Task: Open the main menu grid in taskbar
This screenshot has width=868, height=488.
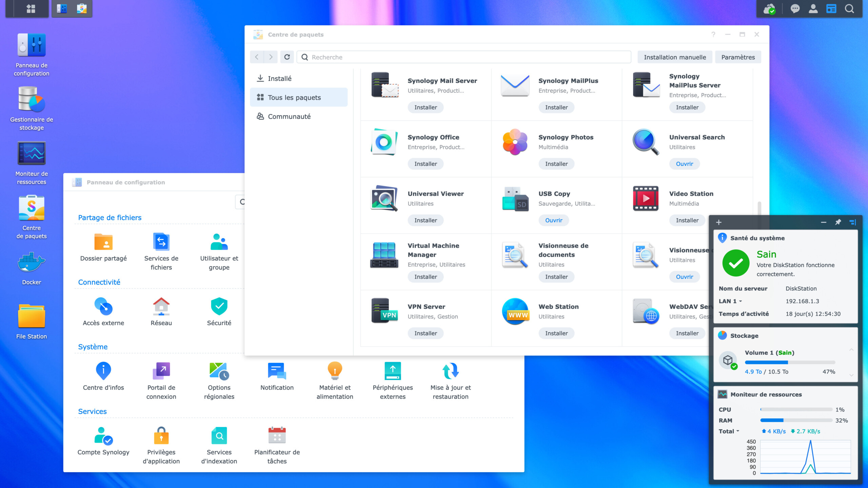Action: [x=31, y=8]
